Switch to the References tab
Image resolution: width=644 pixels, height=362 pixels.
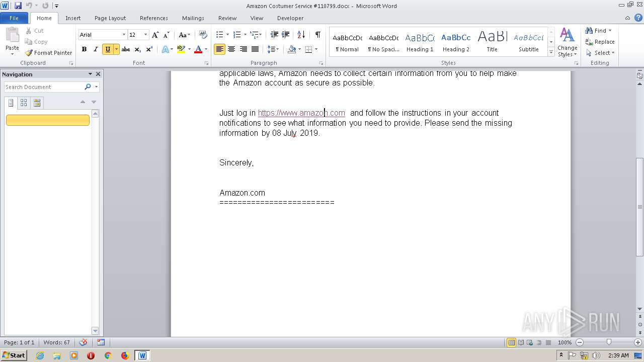coord(154,18)
